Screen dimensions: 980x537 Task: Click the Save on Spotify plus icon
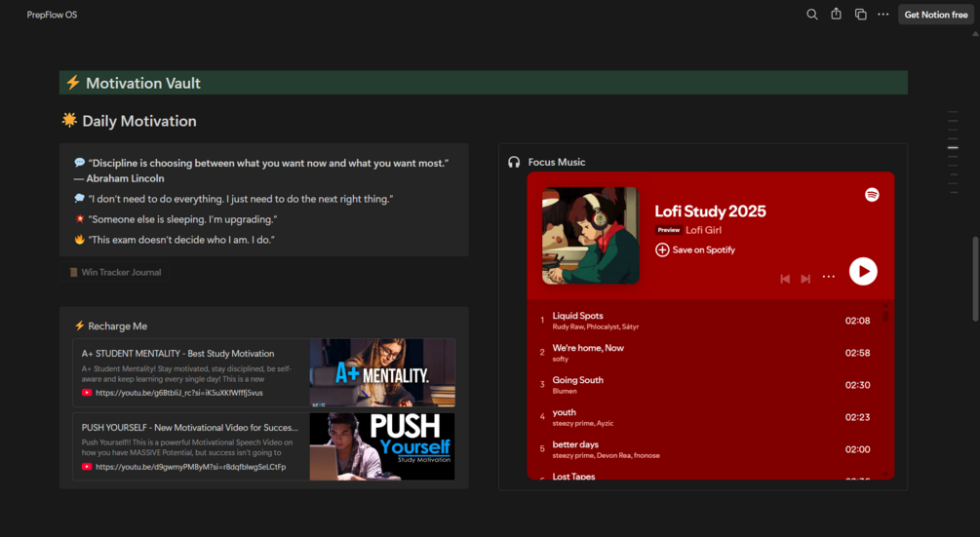(662, 249)
